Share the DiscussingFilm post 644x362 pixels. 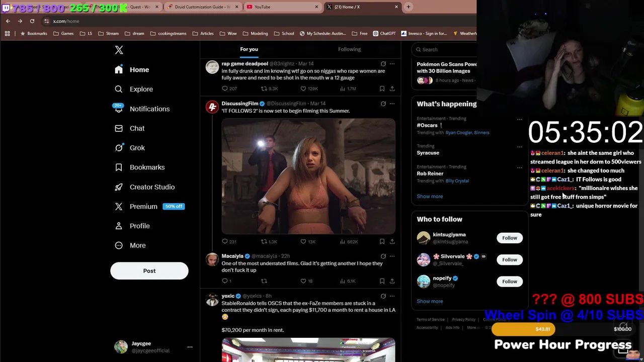coord(392,242)
